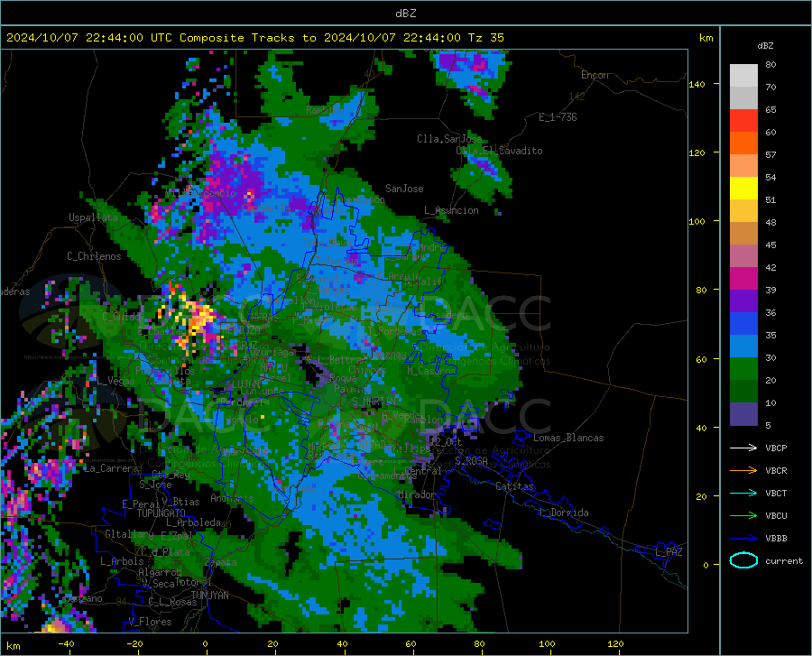
Task: Select the yellow 51 dBZ color swatch
Action: click(x=743, y=189)
